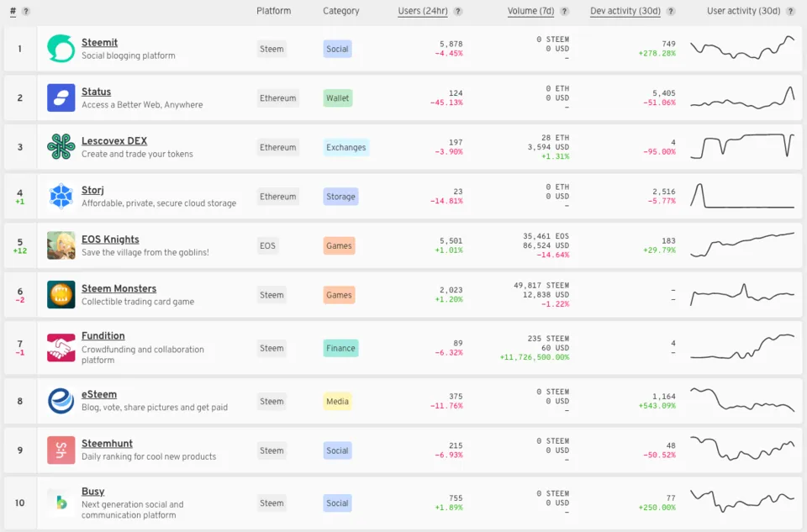Viewport: 807px width, 532px height.
Task: Click Social category tag in Steemit row
Action: point(338,49)
